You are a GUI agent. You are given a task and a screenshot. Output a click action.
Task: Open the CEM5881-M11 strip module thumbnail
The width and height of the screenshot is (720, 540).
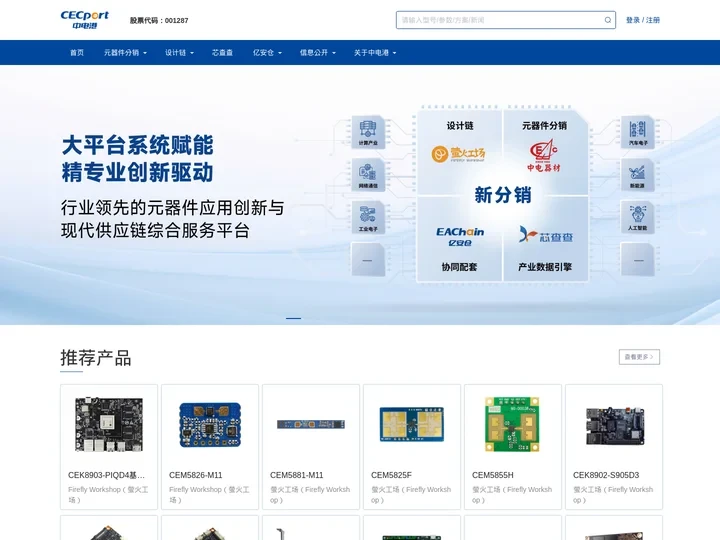311,424
